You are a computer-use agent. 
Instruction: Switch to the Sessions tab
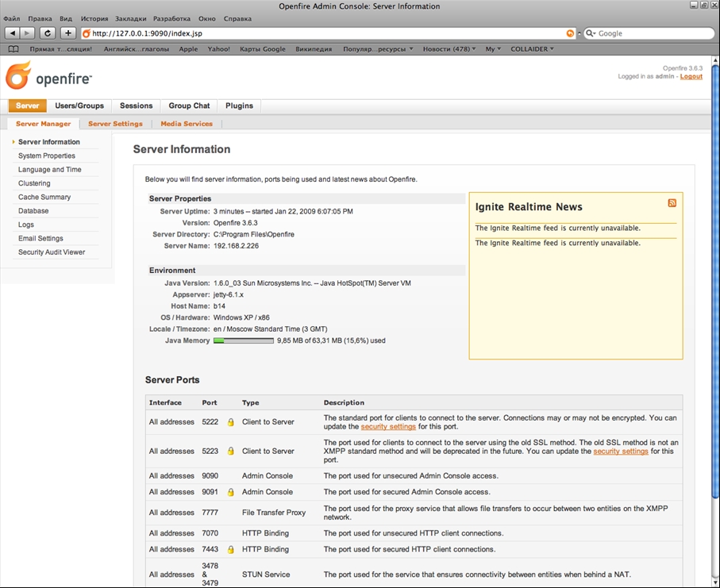pyautogui.click(x=136, y=106)
